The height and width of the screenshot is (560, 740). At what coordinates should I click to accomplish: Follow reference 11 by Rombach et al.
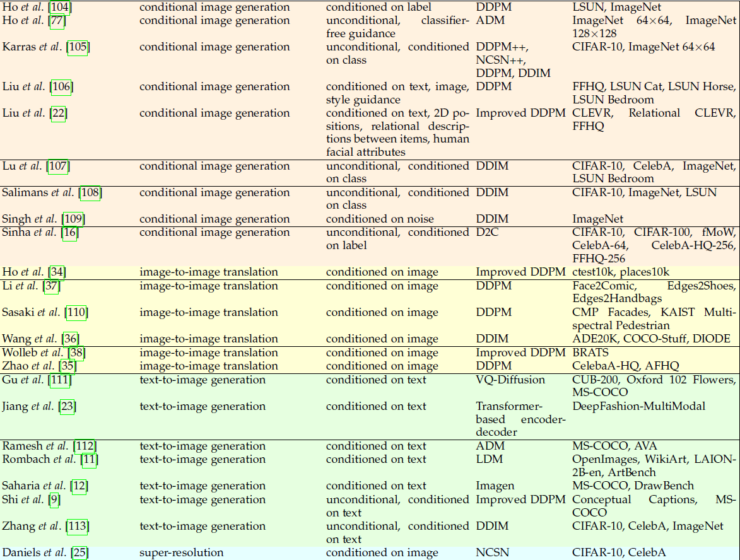[89, 460]
